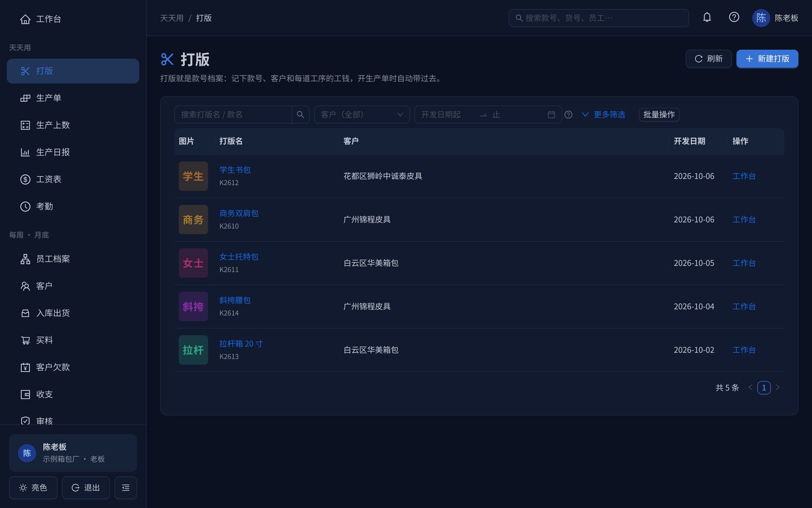This screenshot has width=812, height=508.
Task: Click the 陈 avatar in top bar
Action: coord(761,18)
